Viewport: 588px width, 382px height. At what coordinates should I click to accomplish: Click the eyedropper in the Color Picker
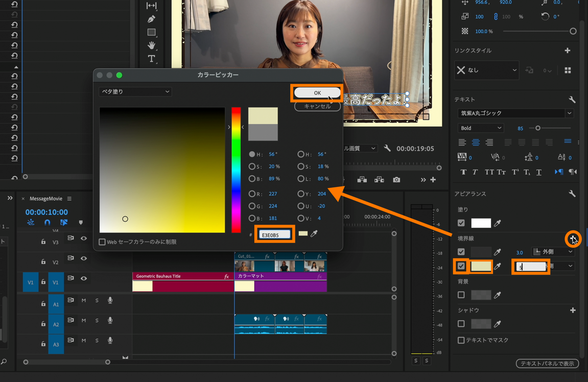click(314, 233)
